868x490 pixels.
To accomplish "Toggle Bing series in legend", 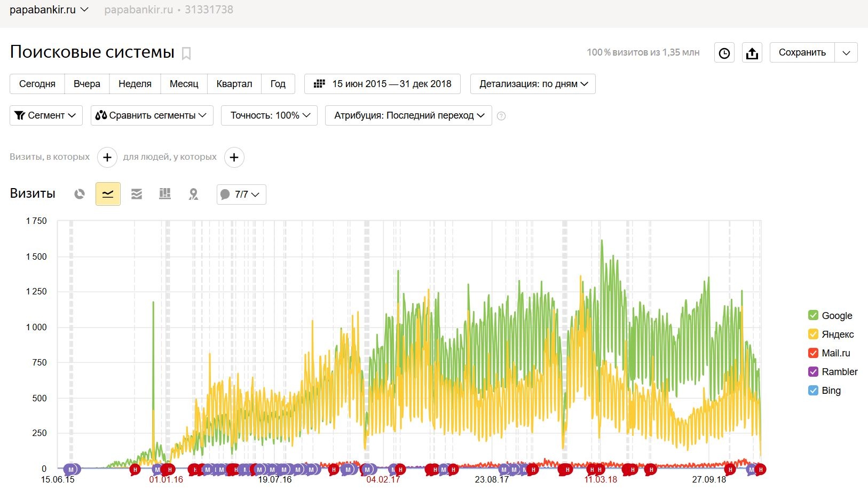I will click(825, 391).
